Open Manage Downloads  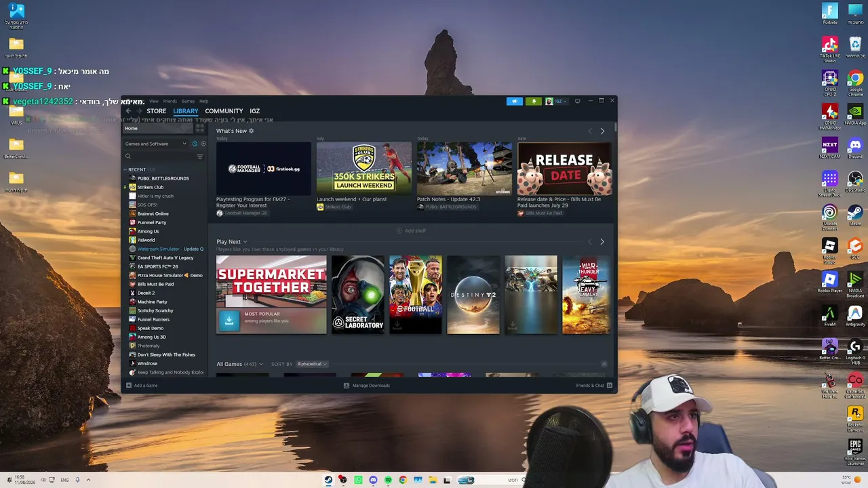coord(367,386)
